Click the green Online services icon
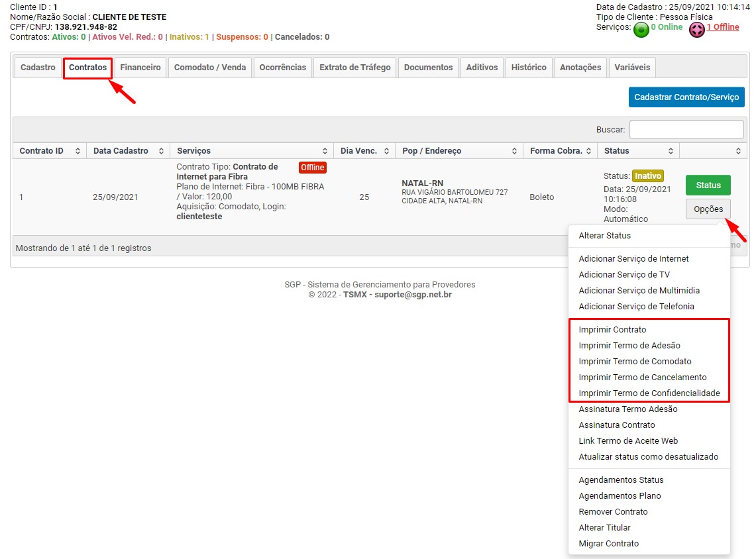756x559 pixels. point(641,30)
